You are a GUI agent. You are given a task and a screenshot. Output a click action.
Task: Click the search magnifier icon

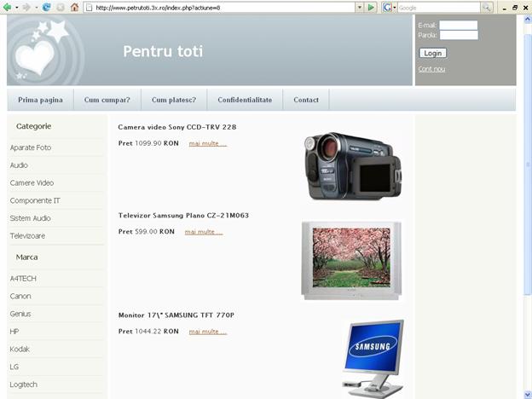click(x=487, y=7)
